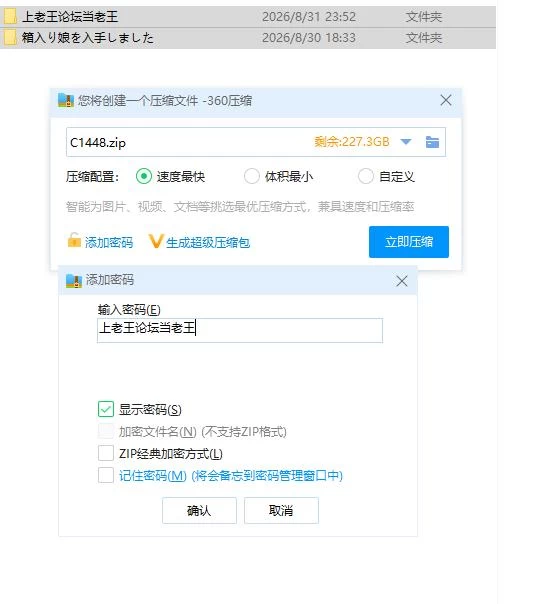Viewport: 552px width, 604px height.
Task: Click the 360压缩 logo in 添加密码 dialog title
Action: (74, 281)
